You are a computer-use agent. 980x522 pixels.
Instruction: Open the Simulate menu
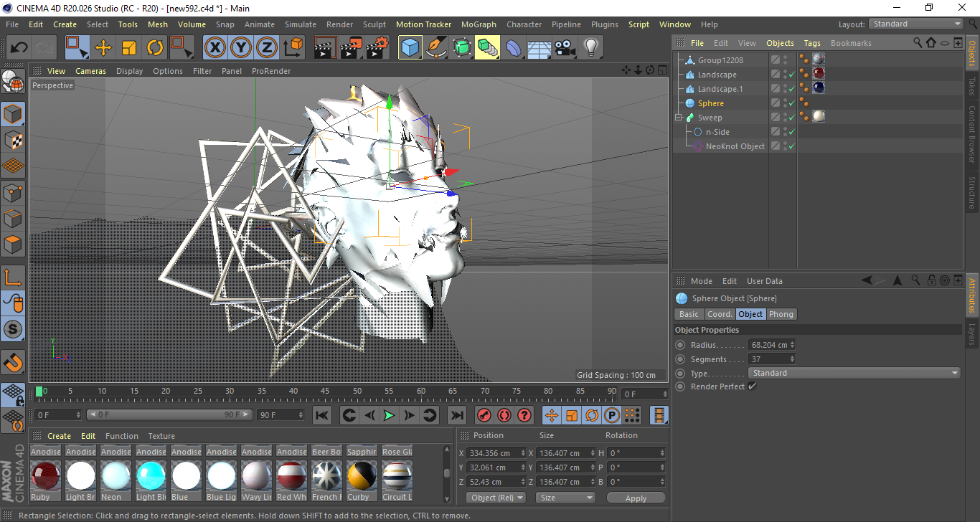(x=300, y=24)
